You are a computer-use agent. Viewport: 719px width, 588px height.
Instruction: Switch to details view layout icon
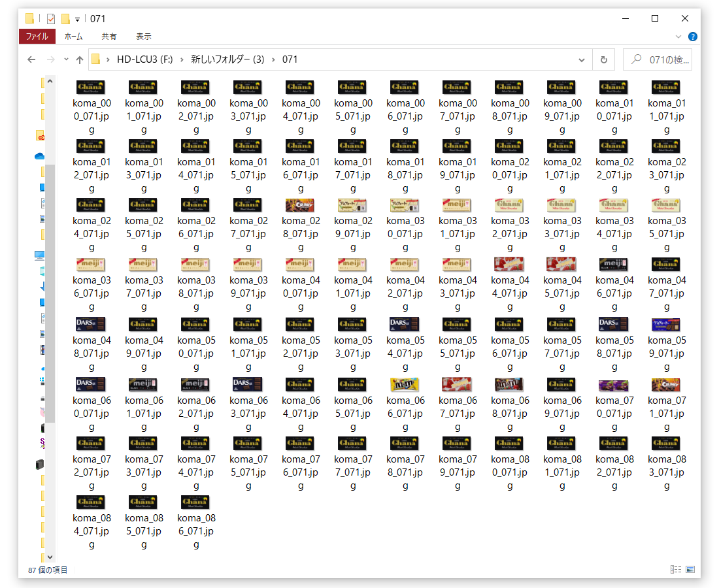[x=675, y=569]
